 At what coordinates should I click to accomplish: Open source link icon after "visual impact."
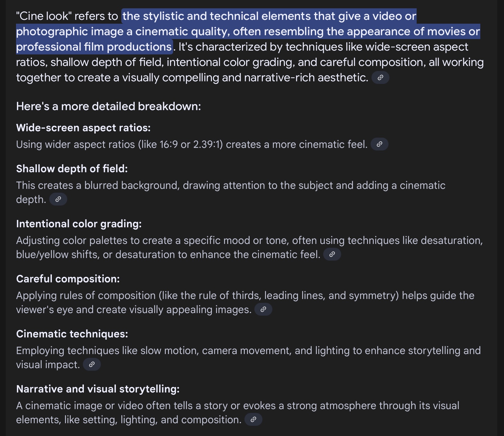tap(92, 365)
